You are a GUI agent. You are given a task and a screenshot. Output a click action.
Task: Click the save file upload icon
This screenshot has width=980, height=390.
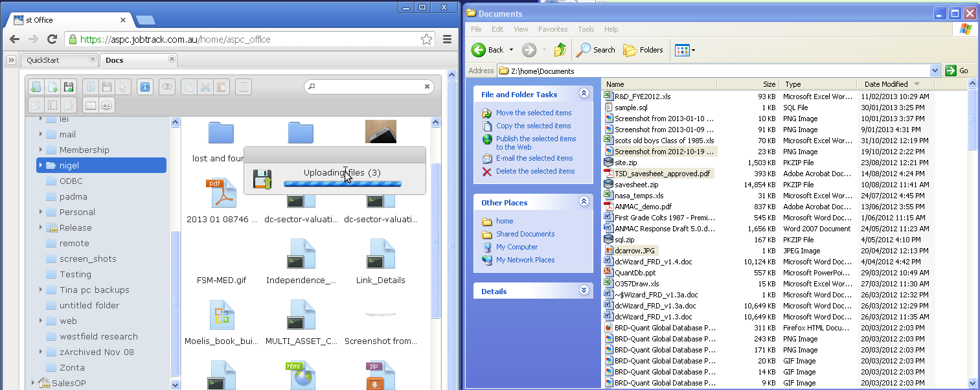(x=68, y=87)
